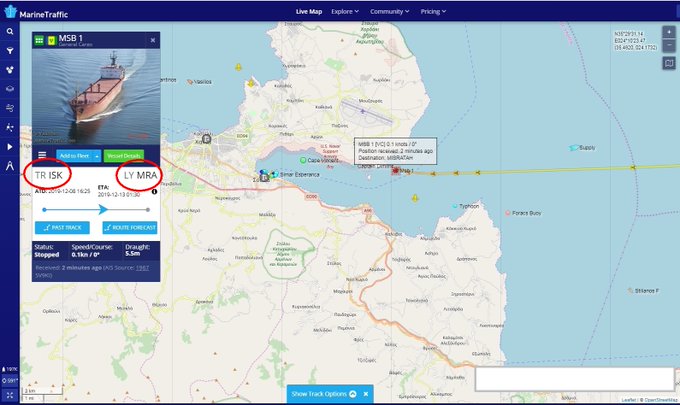
Task: Click the Status Stopped cell
Action: tap(47, 251)
